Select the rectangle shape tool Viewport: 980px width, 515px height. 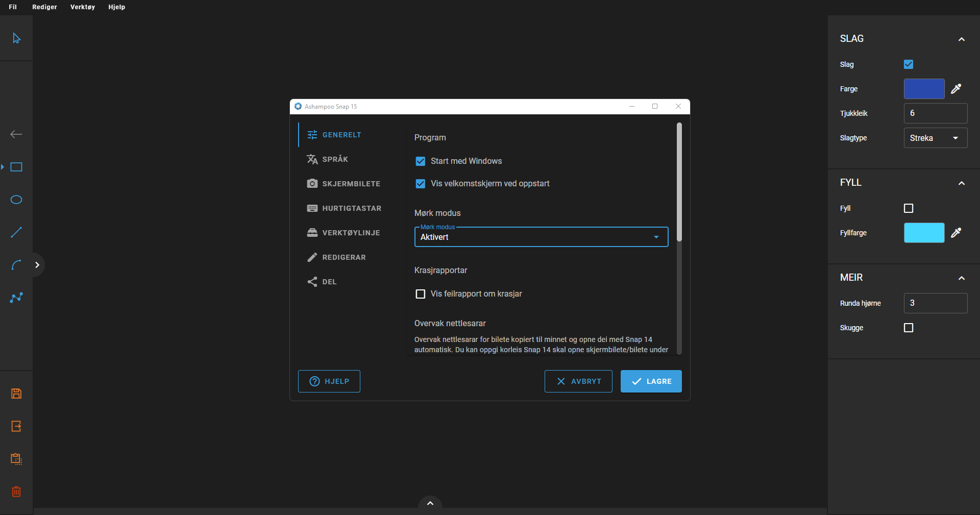click(x=16, y=167)
